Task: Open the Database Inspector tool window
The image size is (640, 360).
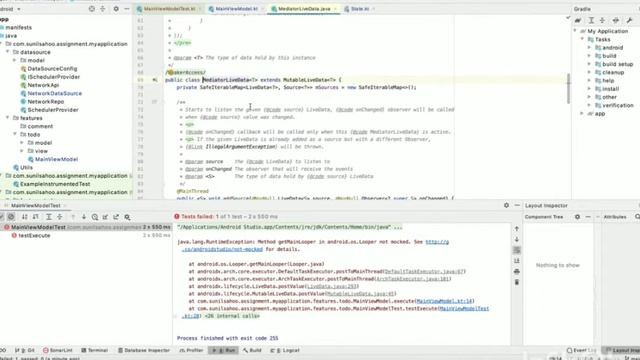Action: (144, 350)
